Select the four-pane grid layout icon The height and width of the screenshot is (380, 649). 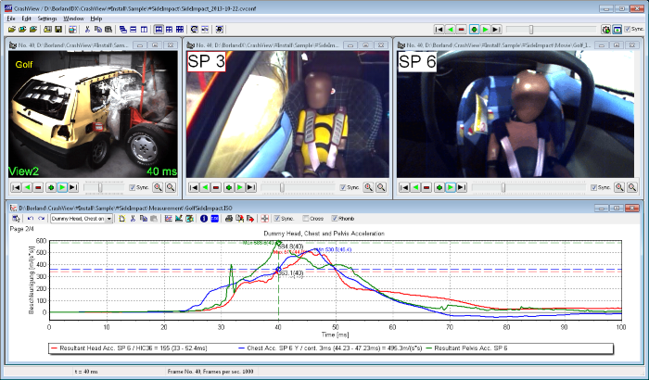[169, 29]
